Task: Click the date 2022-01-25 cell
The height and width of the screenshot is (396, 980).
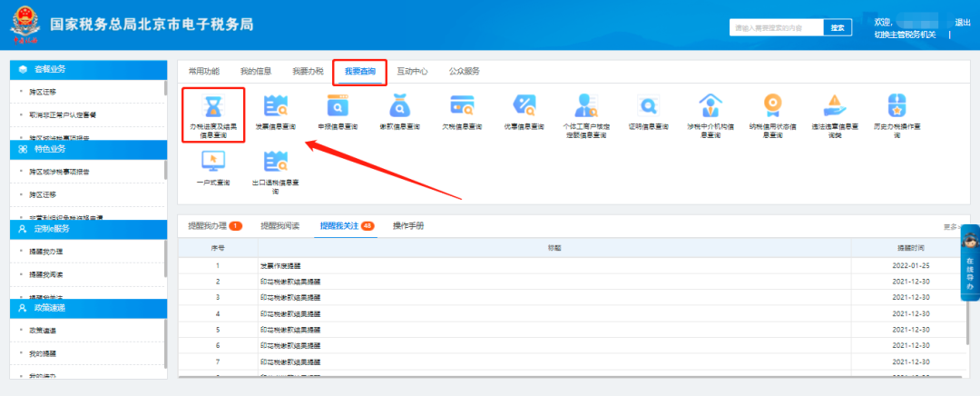Action: [x=909, y=266]
